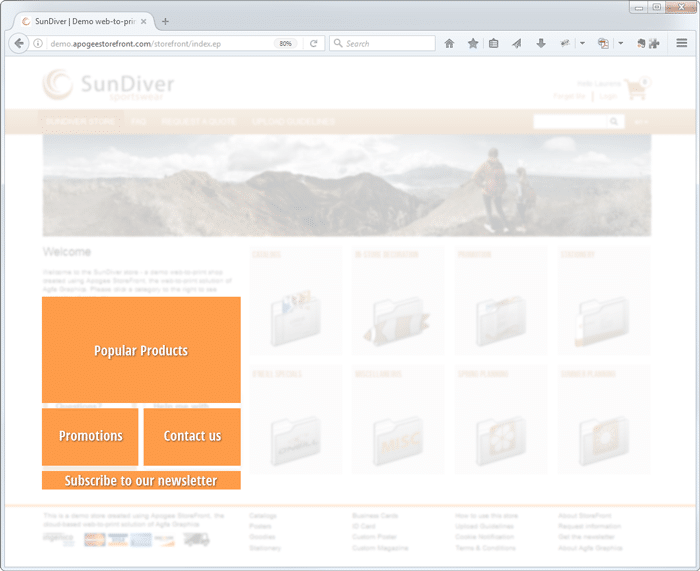Open the shopping cart icon

click(x=637, y=89)
